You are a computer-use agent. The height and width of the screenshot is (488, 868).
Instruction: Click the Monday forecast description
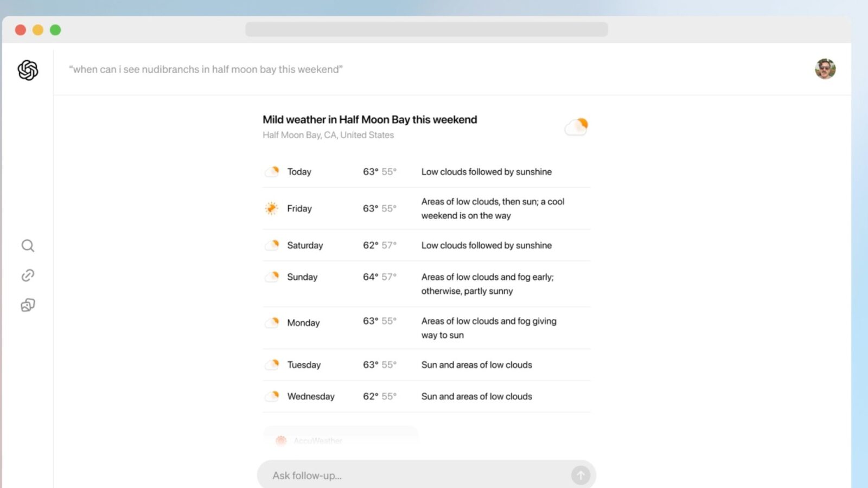coord(488,328)
